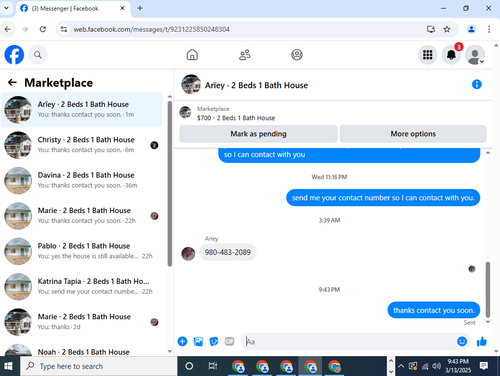Click the chat messages scrollbar thumb
Image resolution: width=500 pixels, height=376 pixels.
tap(488, 289)
